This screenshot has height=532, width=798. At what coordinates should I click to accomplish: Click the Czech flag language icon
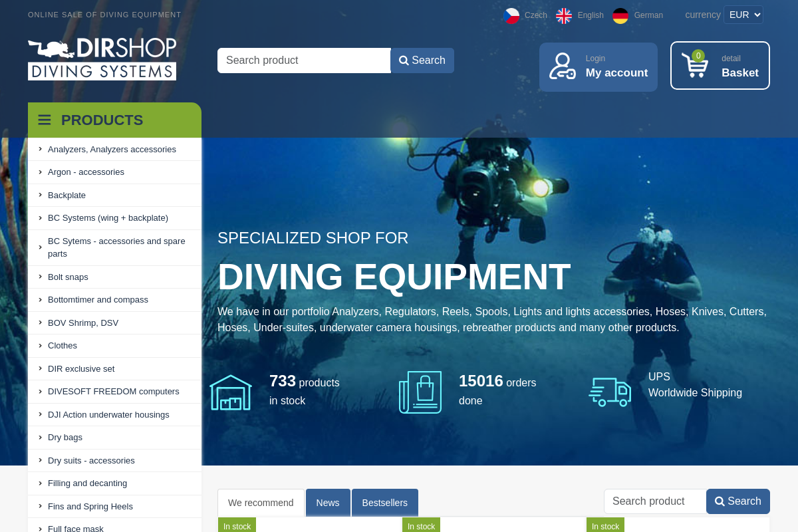(511, 15)
